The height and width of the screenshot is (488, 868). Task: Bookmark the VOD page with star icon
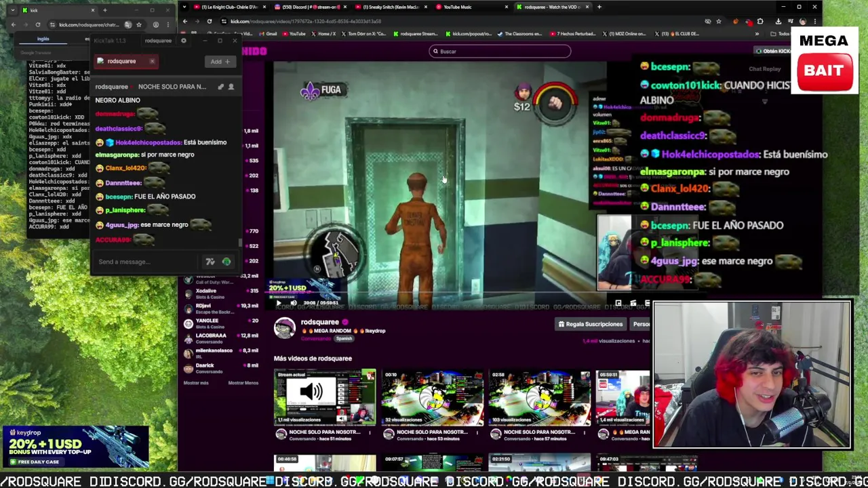pyautogui.click(x=719, y=21)
